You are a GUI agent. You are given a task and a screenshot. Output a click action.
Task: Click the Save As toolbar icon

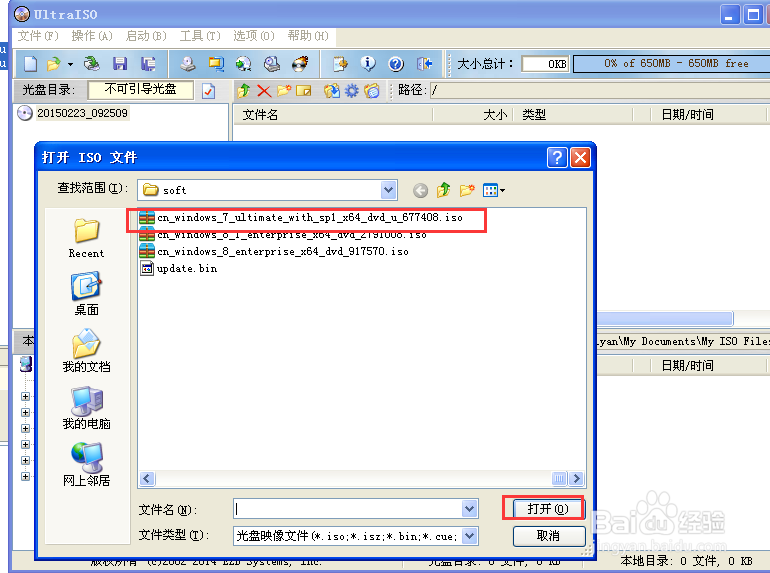click(148, 64)
